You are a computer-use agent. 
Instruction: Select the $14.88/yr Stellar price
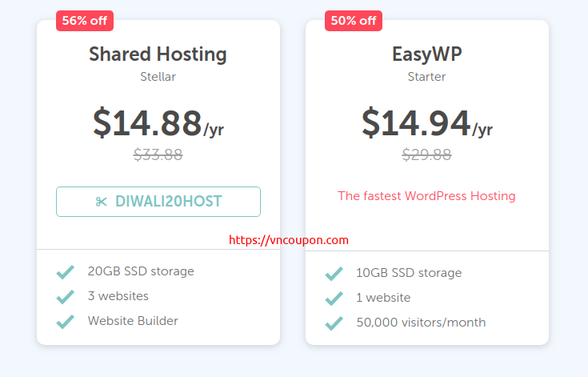158,123
